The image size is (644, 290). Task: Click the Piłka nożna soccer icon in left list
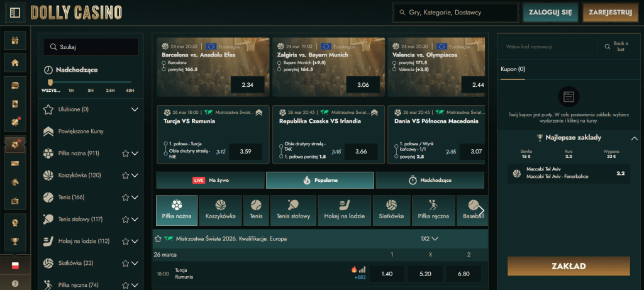point(48,153)
